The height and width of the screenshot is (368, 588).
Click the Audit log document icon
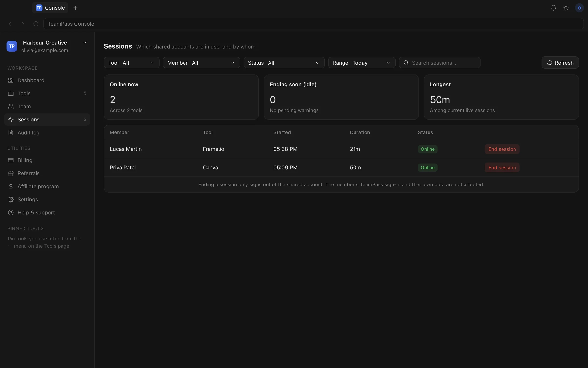(x=11, y=132)
